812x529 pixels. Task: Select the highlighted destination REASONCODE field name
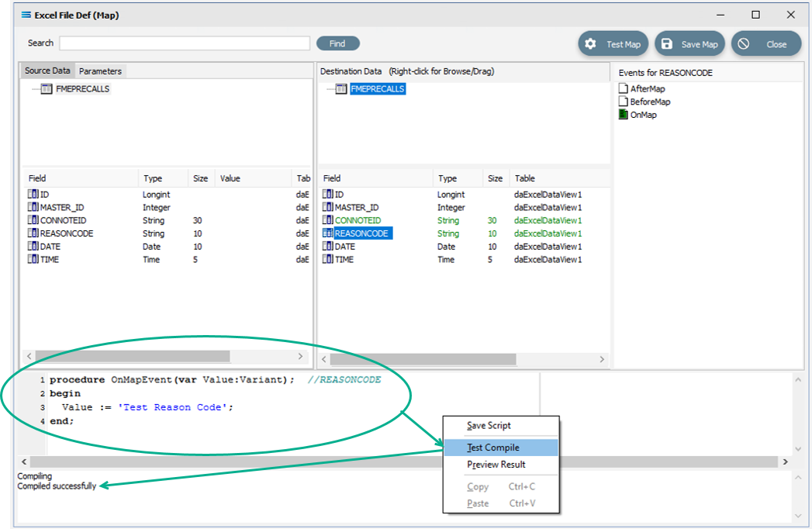(x=363, y=233)
